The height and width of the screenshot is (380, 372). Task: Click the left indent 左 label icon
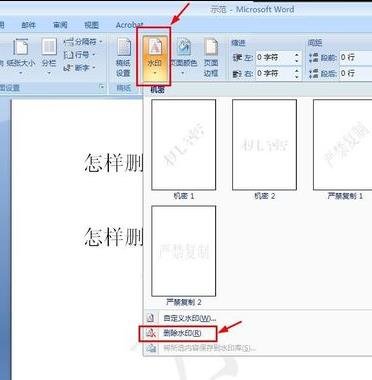tap(237, 57)
